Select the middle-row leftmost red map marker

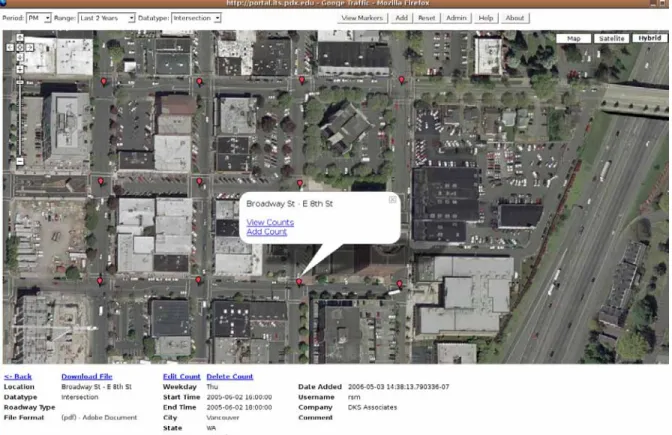(101, 182)
